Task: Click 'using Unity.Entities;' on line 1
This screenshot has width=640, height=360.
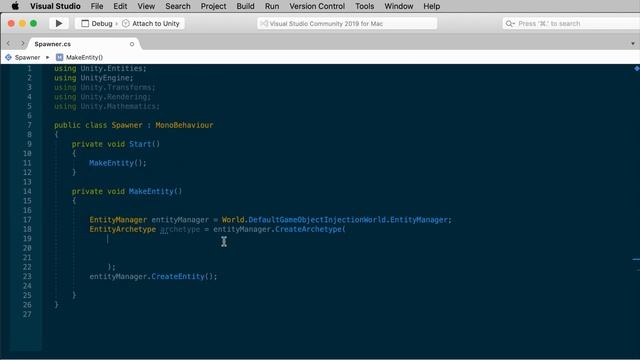Action: click(100, 68)
